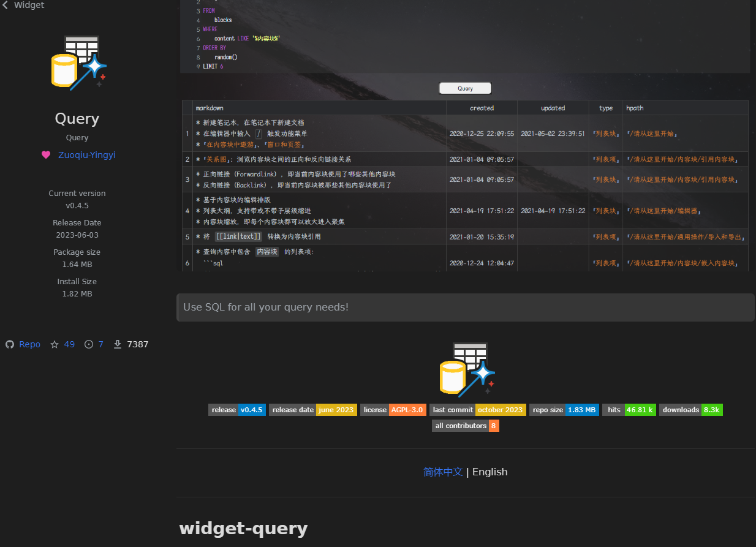
Task: Click the hits 46.81 k badge
Action: 629,410
